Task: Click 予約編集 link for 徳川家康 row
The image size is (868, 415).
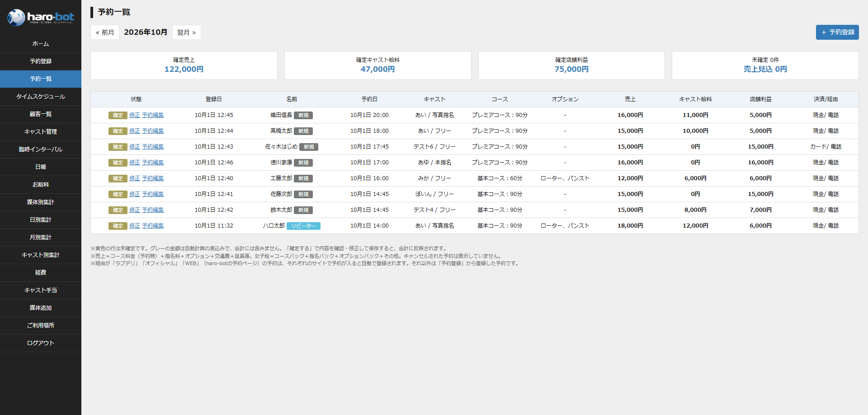Action: pyautogui.click(x=153, y=163)
